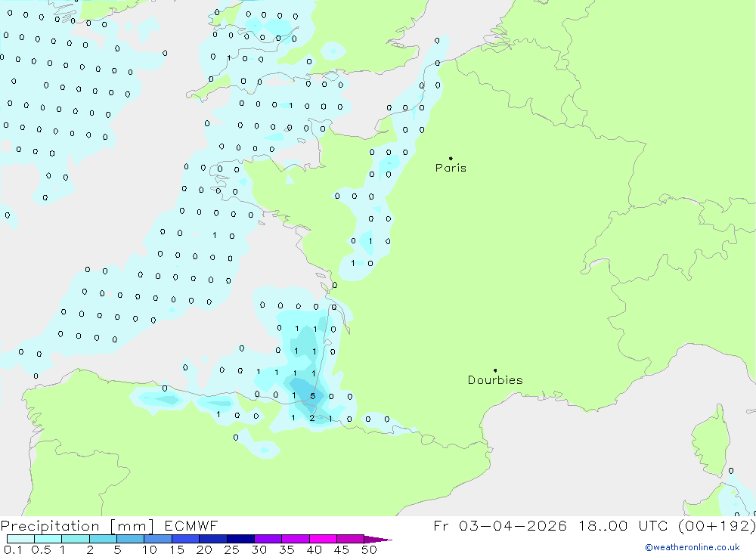Pick the 25–30 mm navy legend swatch

pyautogui.click(x=240, y=539)
